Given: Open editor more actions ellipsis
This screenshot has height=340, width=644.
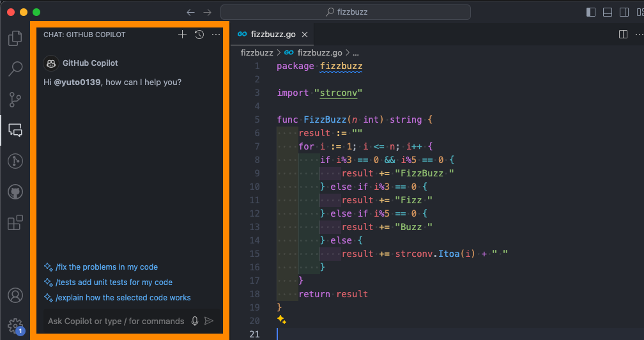Looking at the screenshot, I should (x=639, y=35).
